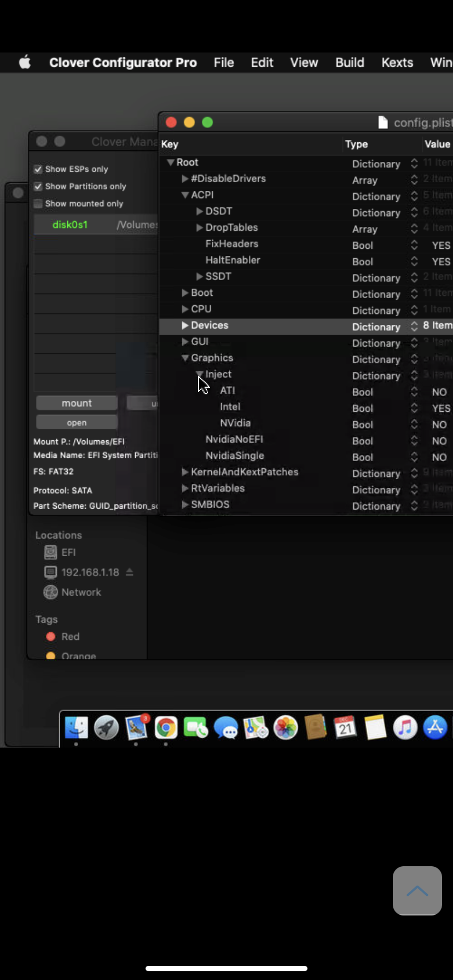Open Photos from the Dock
Viewport: 453px width, 980px height.
286,727
